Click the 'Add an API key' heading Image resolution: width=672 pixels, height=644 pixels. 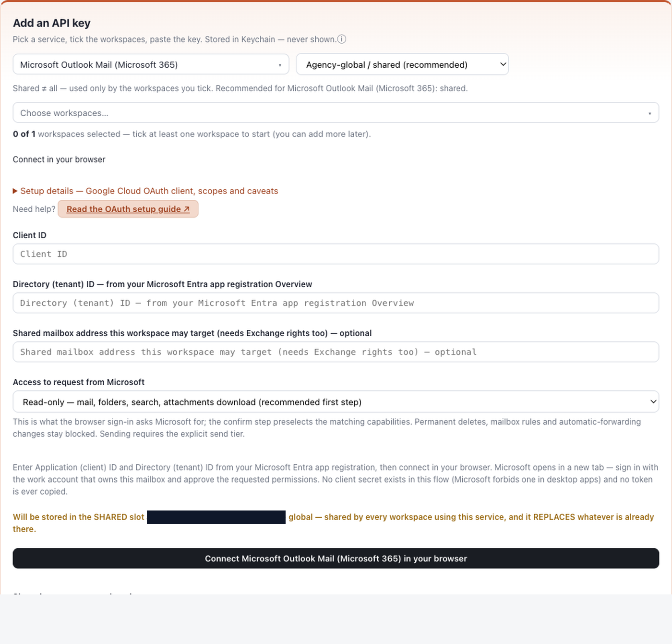tap(52, 23)
